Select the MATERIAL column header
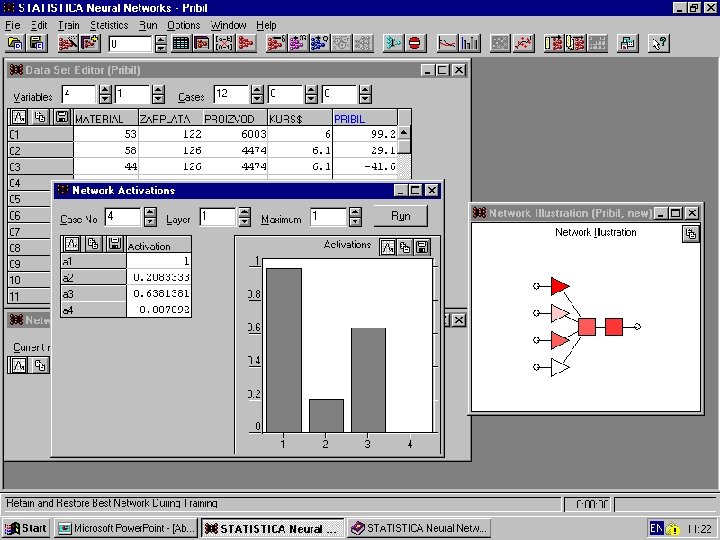 (106, 118)
